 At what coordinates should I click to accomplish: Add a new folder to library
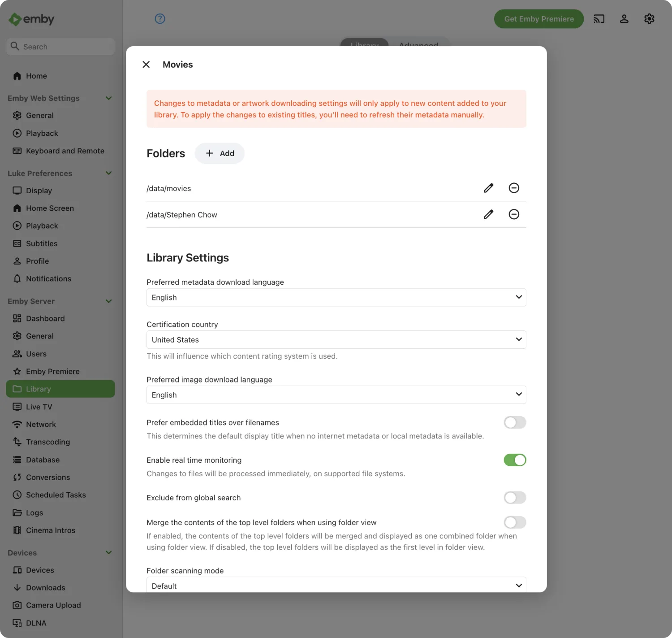[220, 153]
